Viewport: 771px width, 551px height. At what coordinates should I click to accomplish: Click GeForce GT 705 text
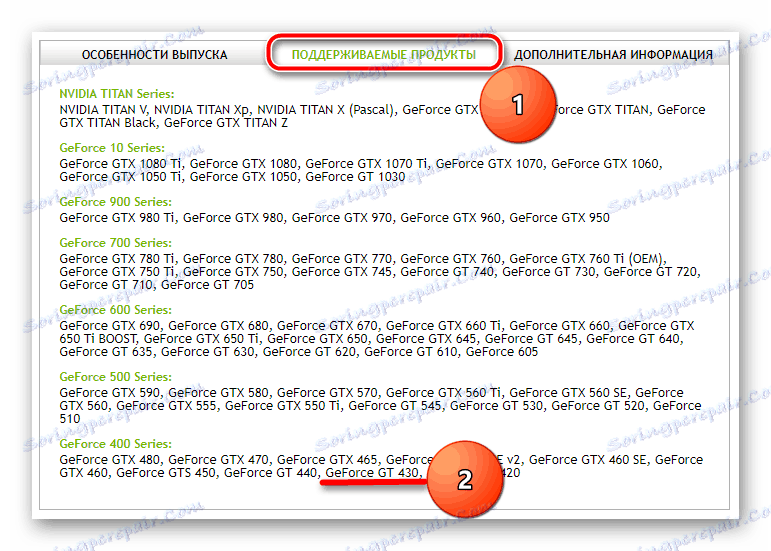207,285
